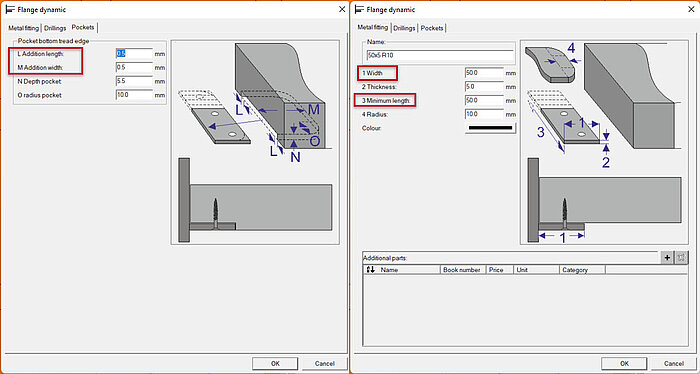The width and height of the screenshot is (700, 374).
Task: Close the left Flange dynamic window
Action: (342, 9)
